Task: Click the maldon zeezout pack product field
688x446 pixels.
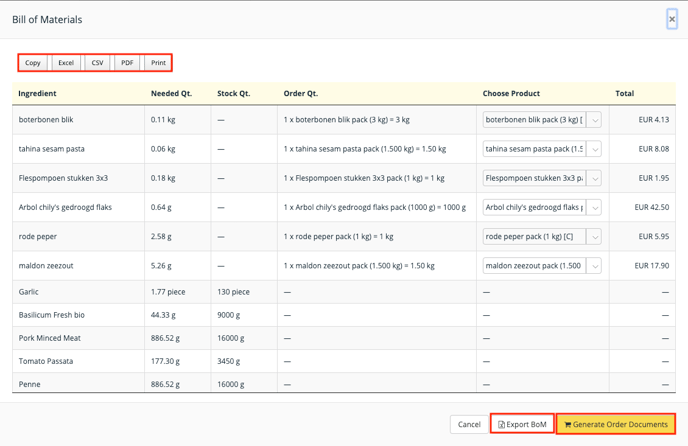Action: point(534,266)
